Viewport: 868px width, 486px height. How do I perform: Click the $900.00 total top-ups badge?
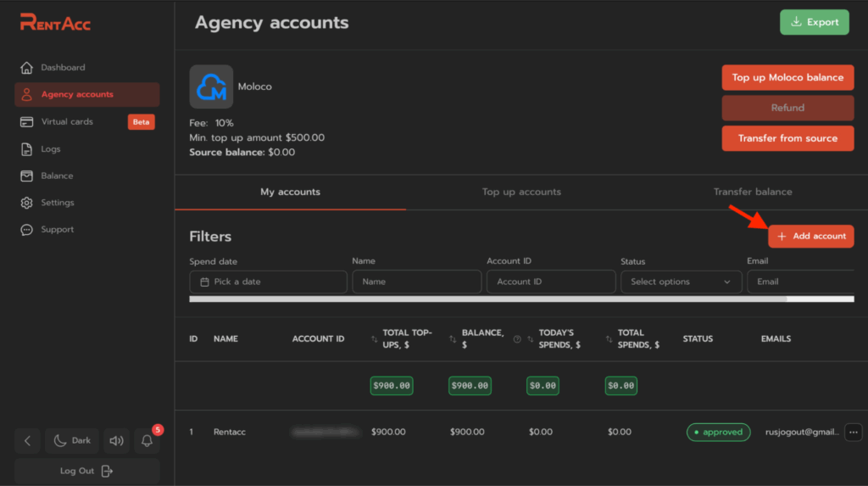click(392, 386)
